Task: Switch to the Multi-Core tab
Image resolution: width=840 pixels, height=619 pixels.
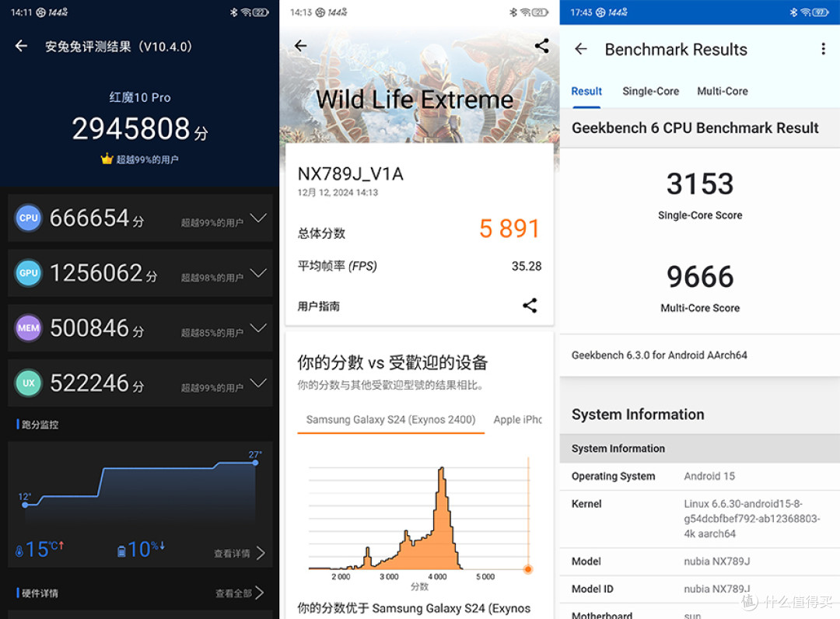Action: 722,91
